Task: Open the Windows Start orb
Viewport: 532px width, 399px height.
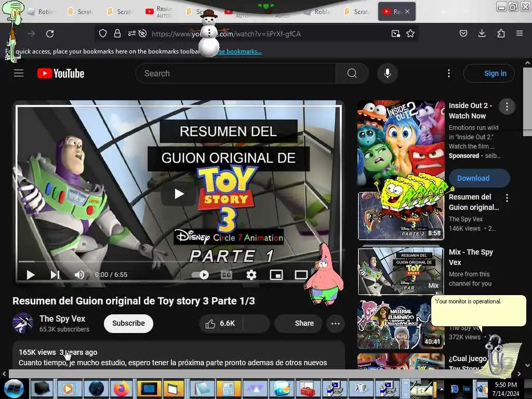Action: pyautogui.click(x=13, y=389)
